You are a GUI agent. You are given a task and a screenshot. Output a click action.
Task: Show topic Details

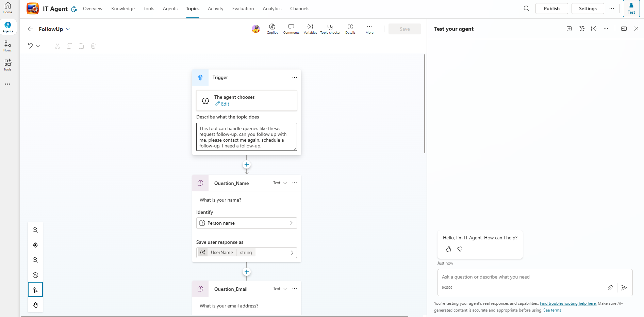(350, 29)
